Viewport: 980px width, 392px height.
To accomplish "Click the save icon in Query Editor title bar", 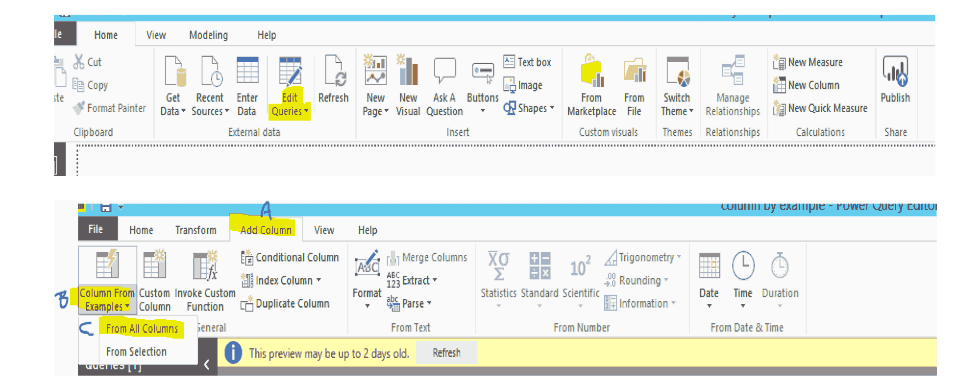I will coord(106,207).
